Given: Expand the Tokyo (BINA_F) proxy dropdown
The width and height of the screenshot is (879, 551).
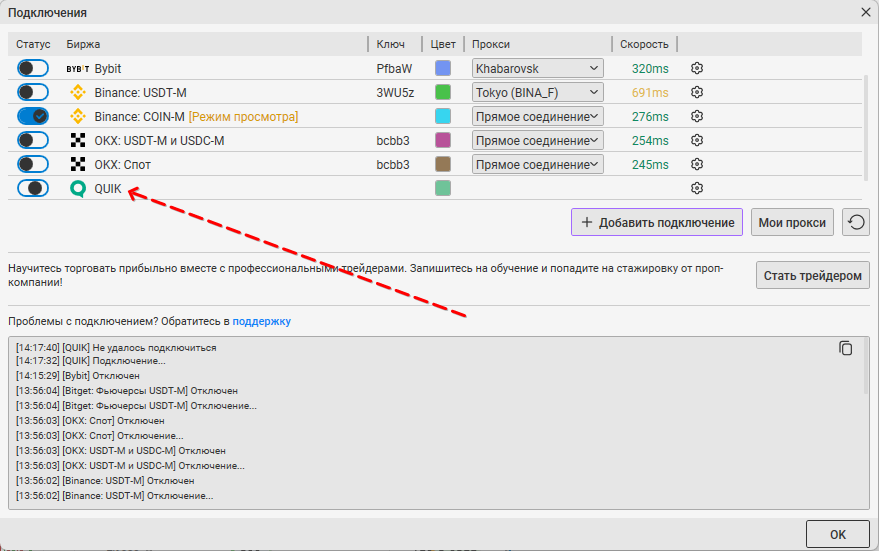Looking at the screenshot, I should tap(538, 92).
